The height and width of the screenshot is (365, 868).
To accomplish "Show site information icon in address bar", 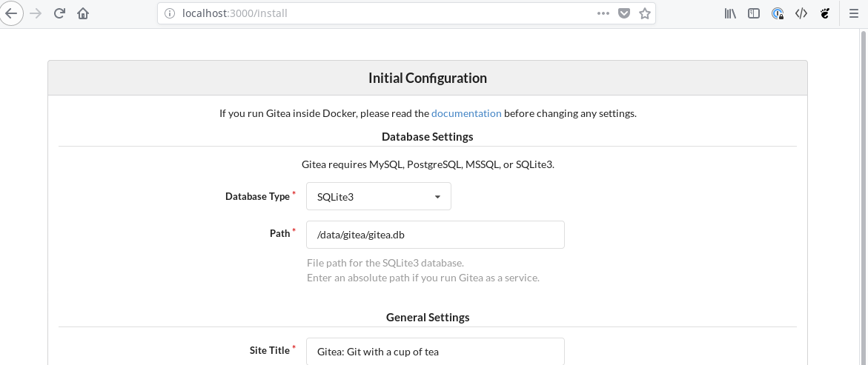I will (170, 14).
